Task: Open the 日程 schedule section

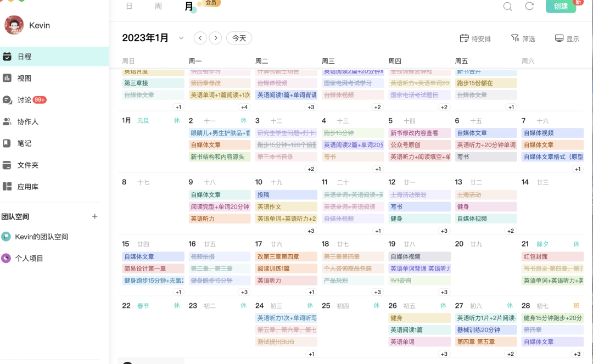Action: click(x=54, y=57)
